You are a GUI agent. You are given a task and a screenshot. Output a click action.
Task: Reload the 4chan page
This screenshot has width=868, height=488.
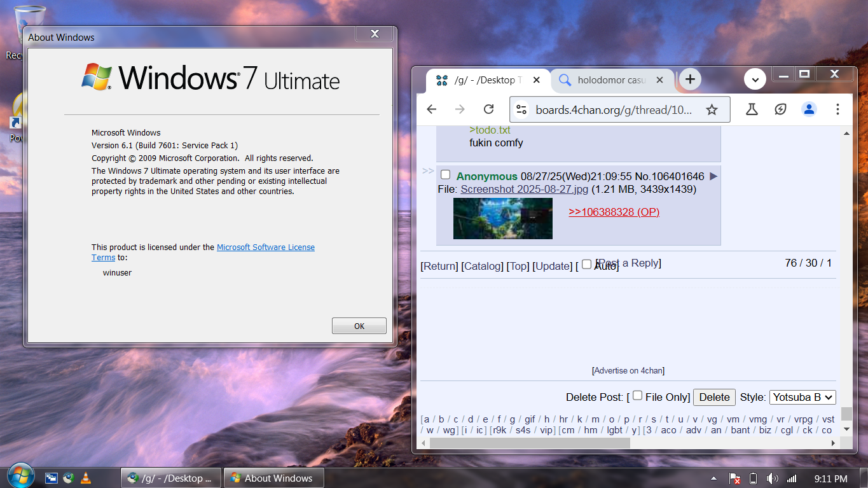(x=488, y=109)
